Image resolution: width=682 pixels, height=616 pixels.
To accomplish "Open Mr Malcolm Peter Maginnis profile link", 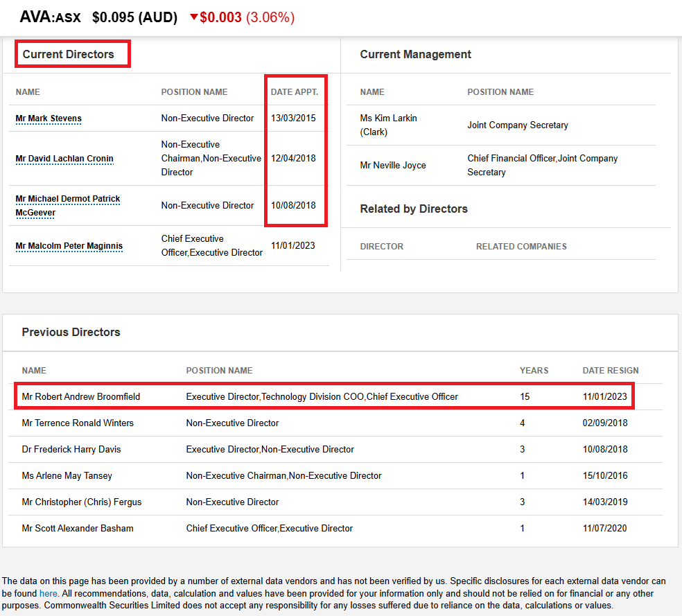I will (x=69, y=246).
